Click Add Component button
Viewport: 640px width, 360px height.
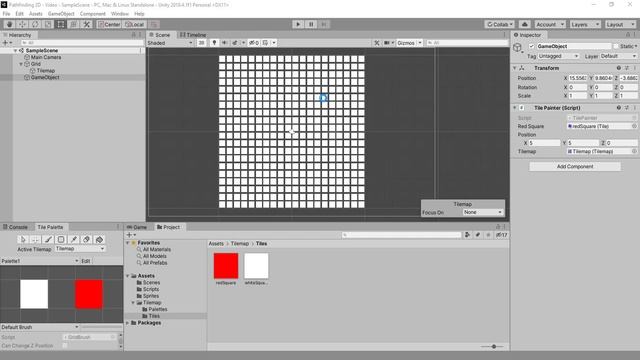click(575, 167)
